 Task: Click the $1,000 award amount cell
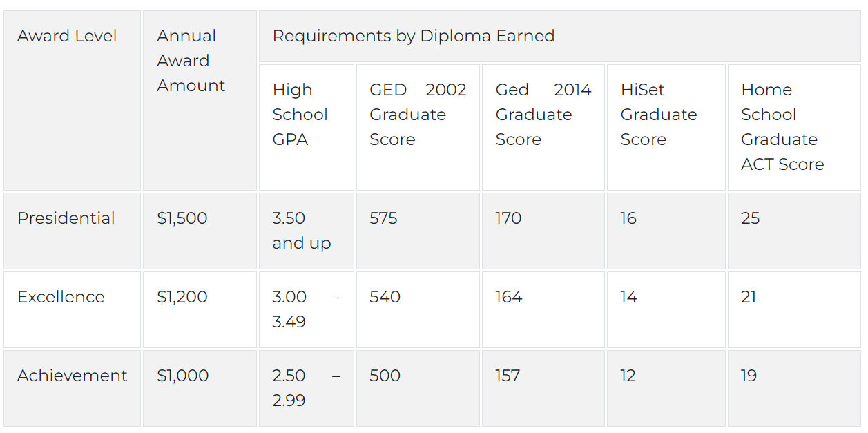click(200, 388)
